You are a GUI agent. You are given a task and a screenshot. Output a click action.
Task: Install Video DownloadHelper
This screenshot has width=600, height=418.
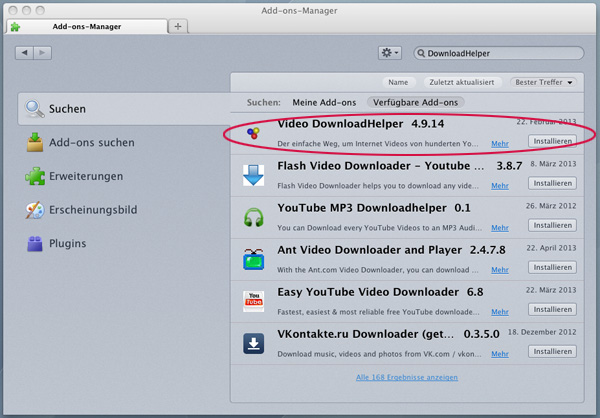553,141
